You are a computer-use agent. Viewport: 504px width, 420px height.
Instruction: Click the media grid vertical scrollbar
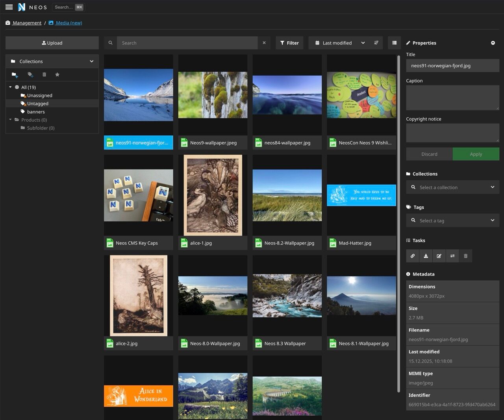coord(398,224)
